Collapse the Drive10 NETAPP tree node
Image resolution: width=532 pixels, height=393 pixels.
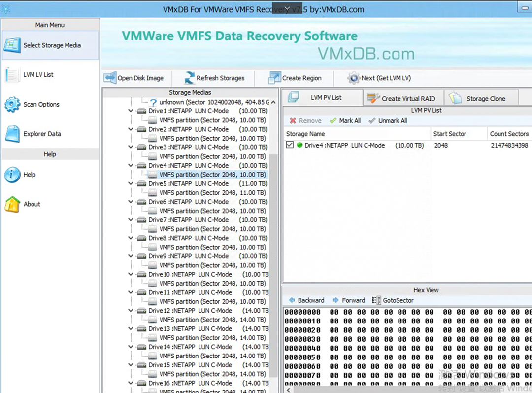[x=131, y=274]
